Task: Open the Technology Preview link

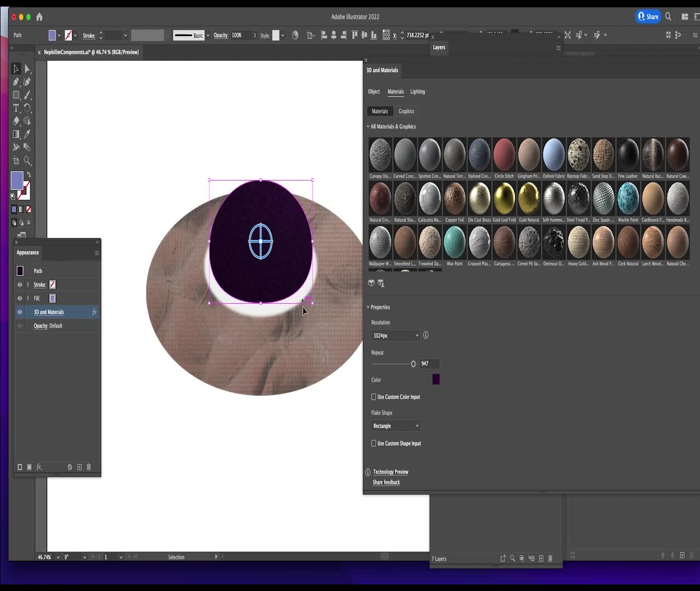Action: tap(390, 472)
